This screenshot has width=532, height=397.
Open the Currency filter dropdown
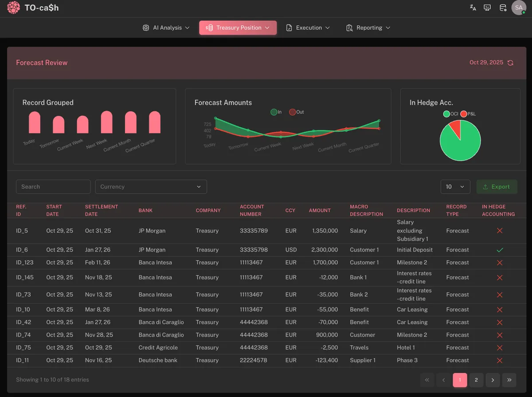pos(151,187)
